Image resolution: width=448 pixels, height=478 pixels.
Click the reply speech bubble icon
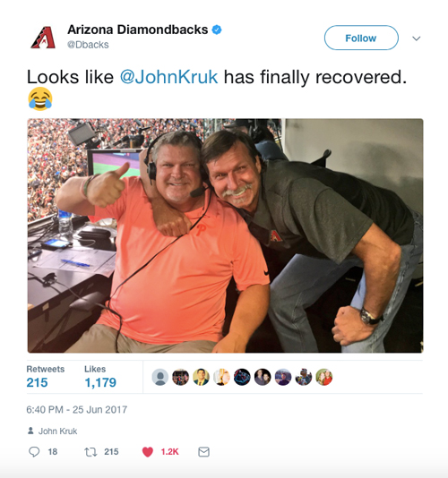[34, 451]
